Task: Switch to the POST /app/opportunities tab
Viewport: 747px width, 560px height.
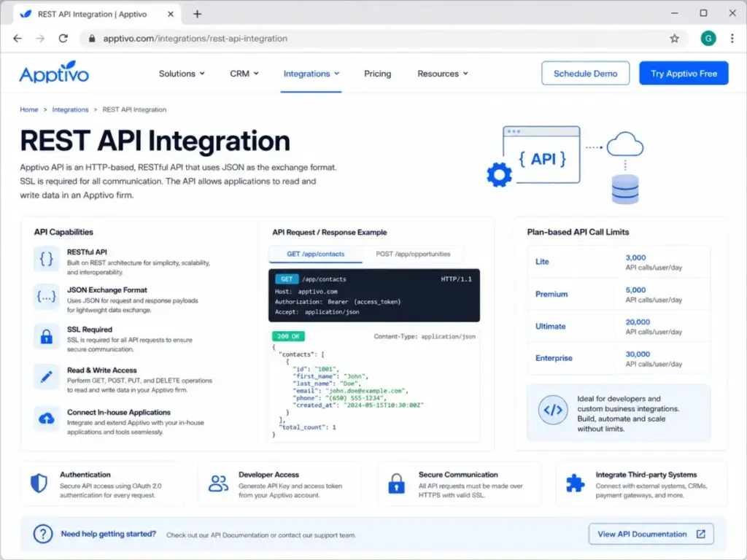Action: (x=413, y=254)
